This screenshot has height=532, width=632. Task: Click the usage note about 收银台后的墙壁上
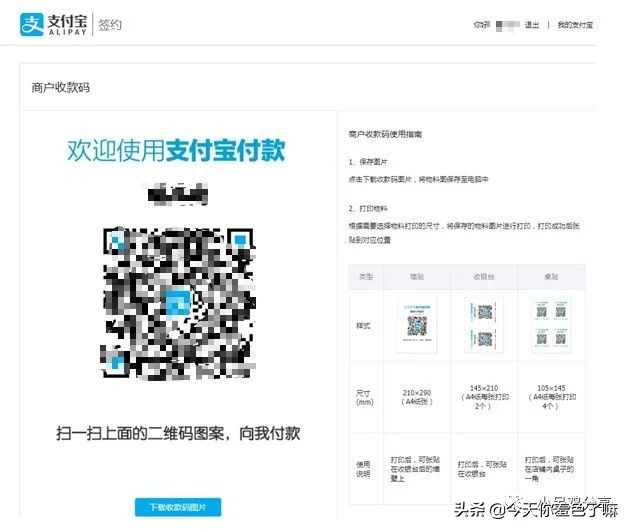[x=415, y=469]
